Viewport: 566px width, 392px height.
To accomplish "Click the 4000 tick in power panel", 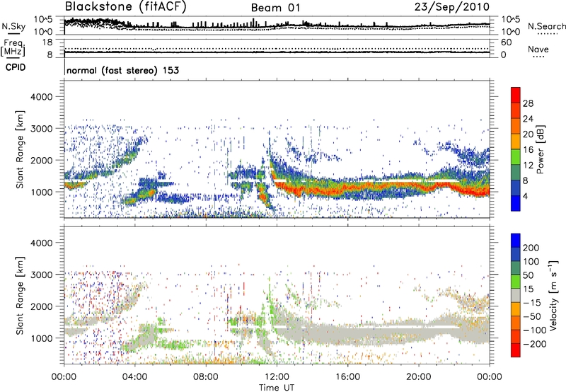I will point(41,97).
